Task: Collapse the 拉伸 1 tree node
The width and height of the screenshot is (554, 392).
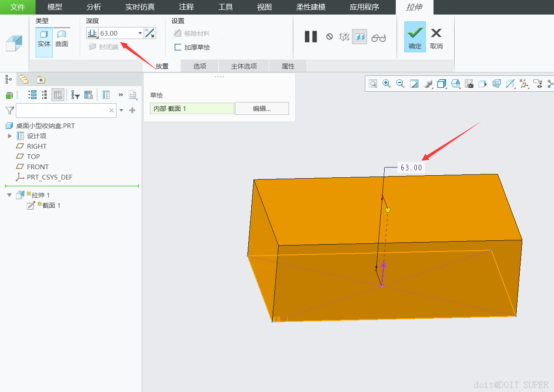Action: pos(9,195)
